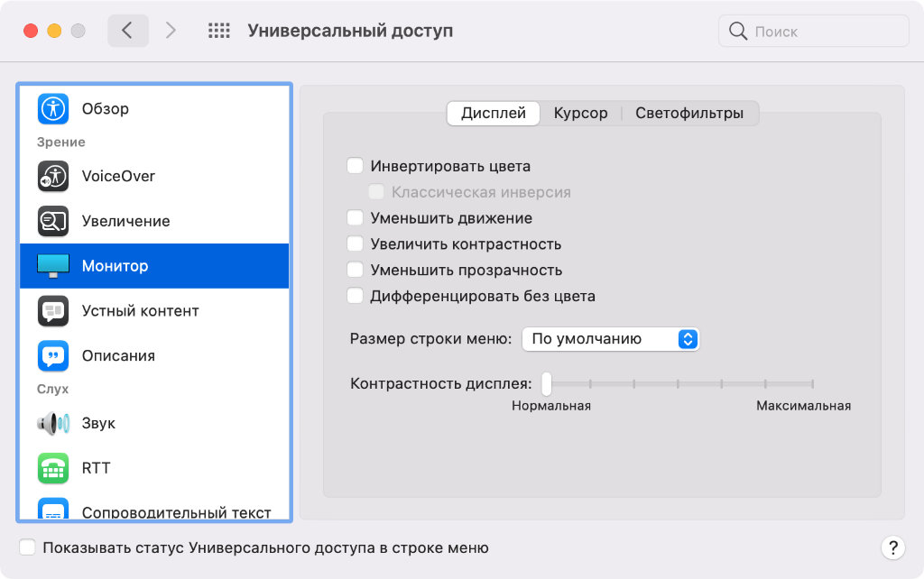This screenshot has height=579, width=924.
Task: Click the Устный контент speech bubble icon
Action: 53,311
